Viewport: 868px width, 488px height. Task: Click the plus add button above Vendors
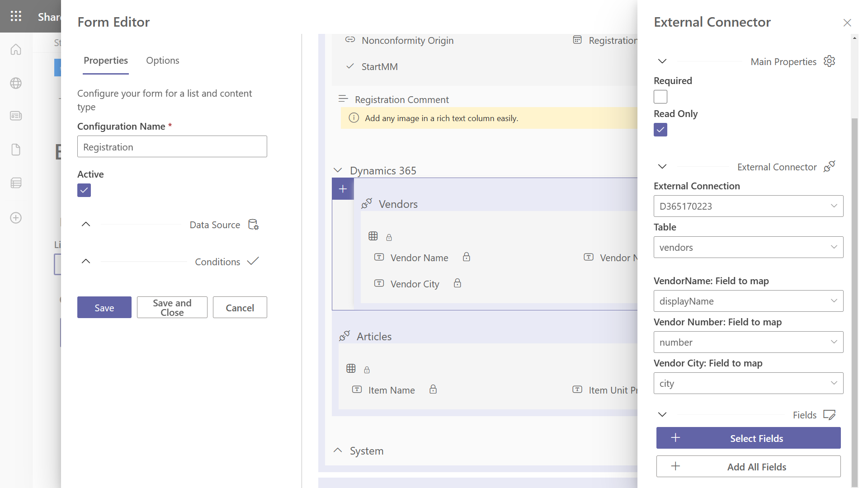point(343,189)
